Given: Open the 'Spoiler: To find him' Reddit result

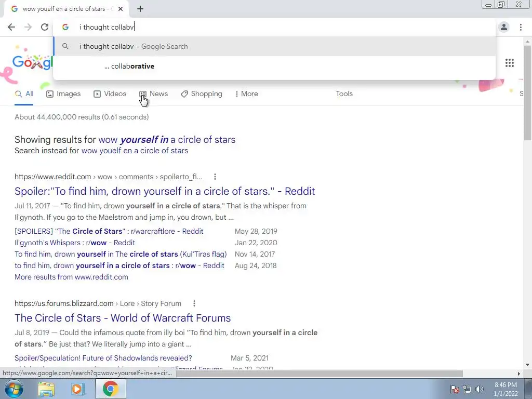Looking at the screenshot, I should point(165,191).
